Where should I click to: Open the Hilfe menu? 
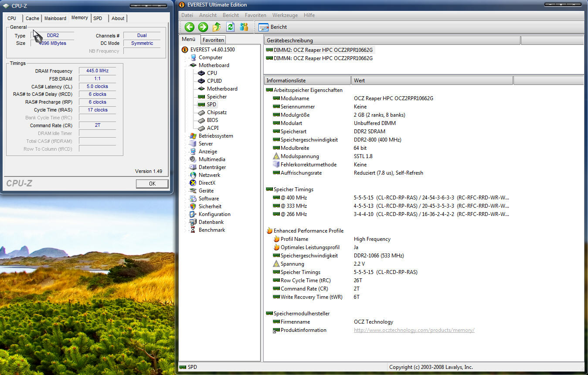(x=309, y=15)
